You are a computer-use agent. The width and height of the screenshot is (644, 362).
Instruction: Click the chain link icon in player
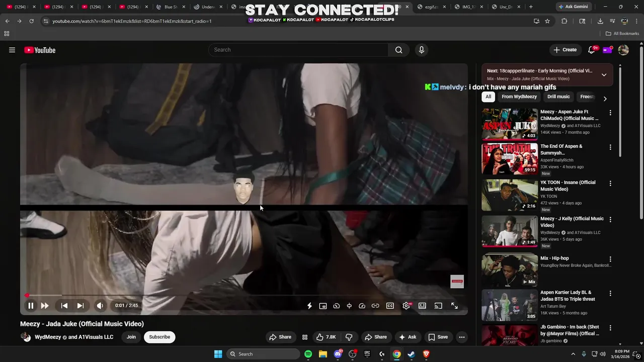(x=375, y=306)
